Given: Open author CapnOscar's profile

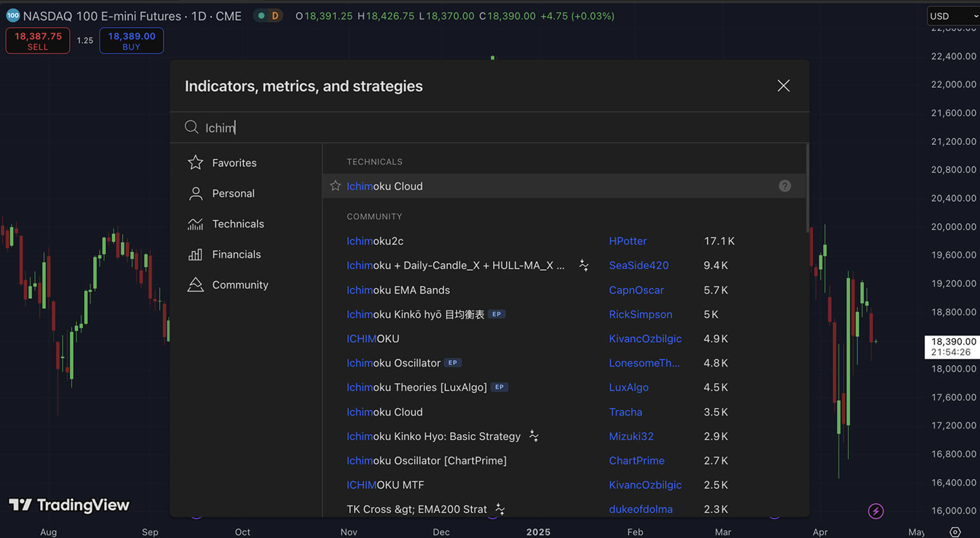Looking at the screenshot, I should pos(636,290).
